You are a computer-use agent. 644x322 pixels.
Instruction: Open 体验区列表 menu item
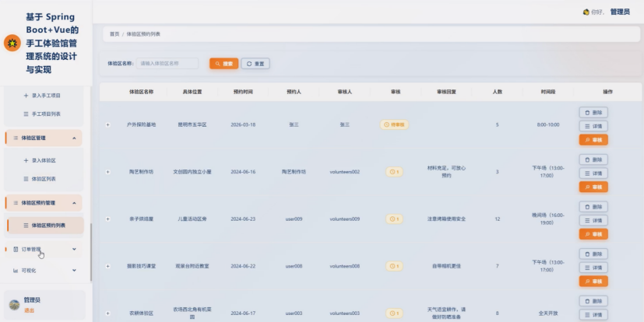40,179
